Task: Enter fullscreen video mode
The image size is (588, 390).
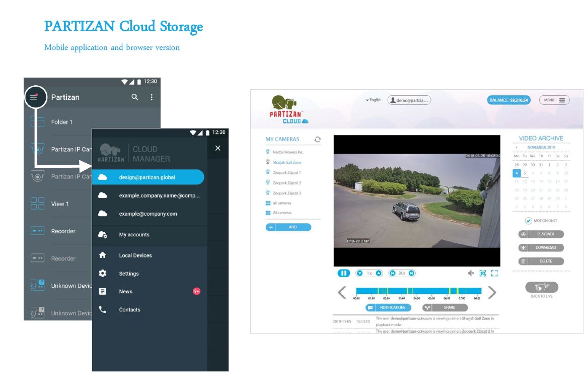Action: [494, 273]
